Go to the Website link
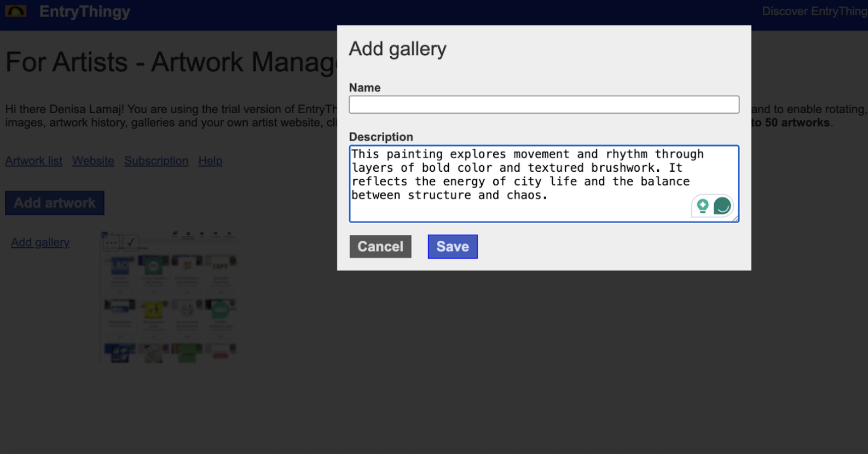Screen dimensions: 868x454 [x=93, y=161]
